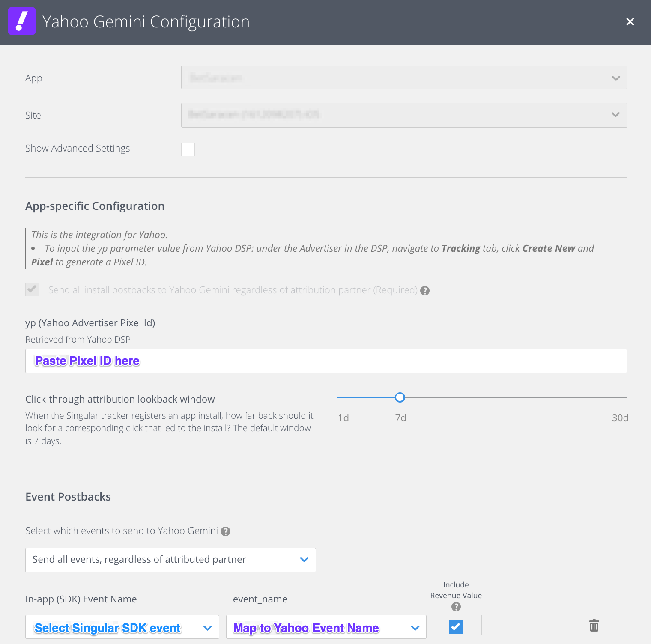The width and height of the screenshot is (651, 644).
Task: Uncheck the Include Revenue Value checkbox
Action: click(456, 627)
